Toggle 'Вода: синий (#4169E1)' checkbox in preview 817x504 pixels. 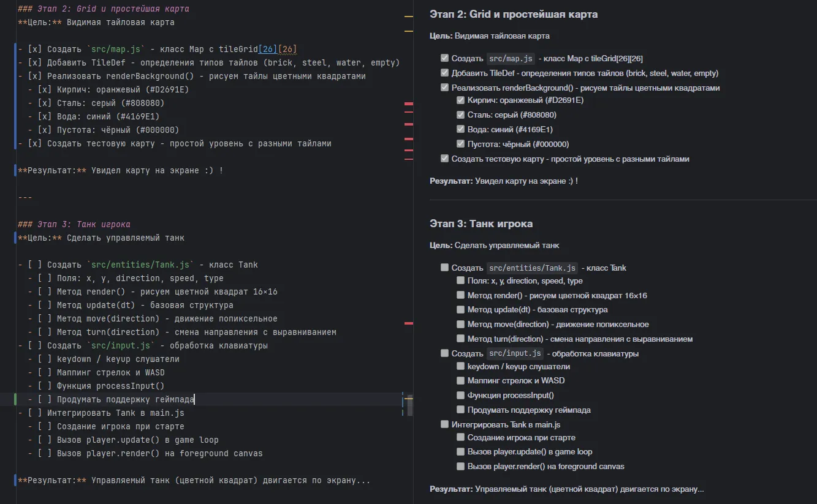tap(460, 130)
